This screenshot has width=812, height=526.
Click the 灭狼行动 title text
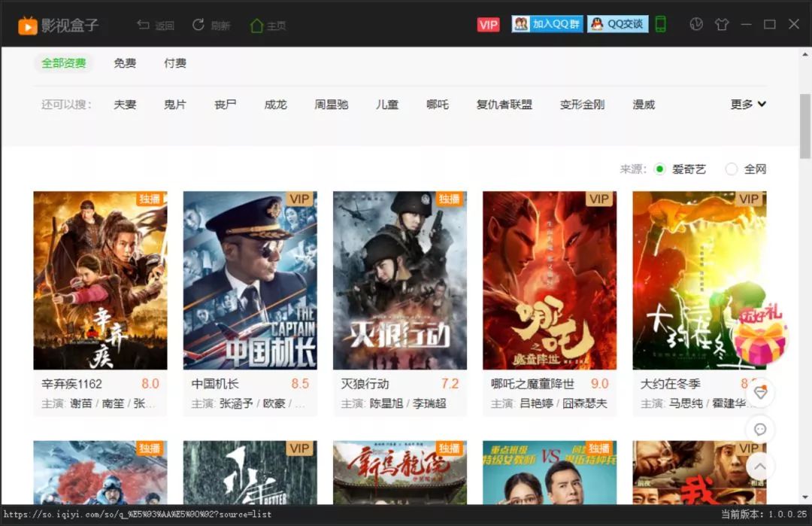pyautogui.click(x=365, y=384)
